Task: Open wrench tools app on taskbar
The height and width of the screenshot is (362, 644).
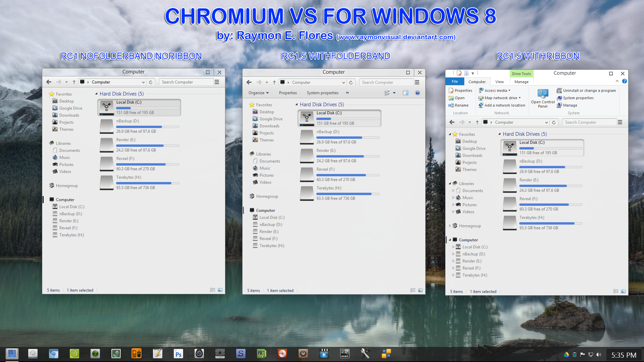Action: pos(365,354)
